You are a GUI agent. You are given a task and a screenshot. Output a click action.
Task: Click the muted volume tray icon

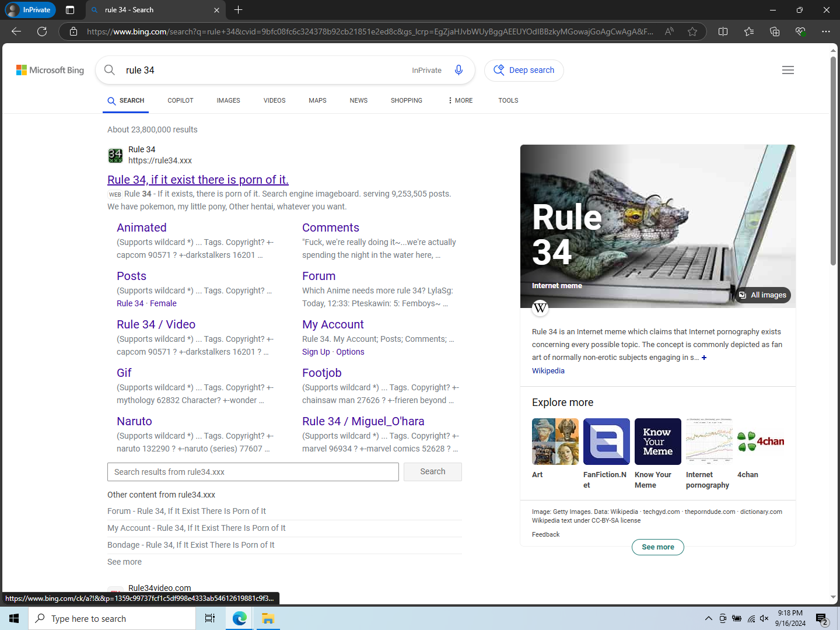[x=765, y=618]
